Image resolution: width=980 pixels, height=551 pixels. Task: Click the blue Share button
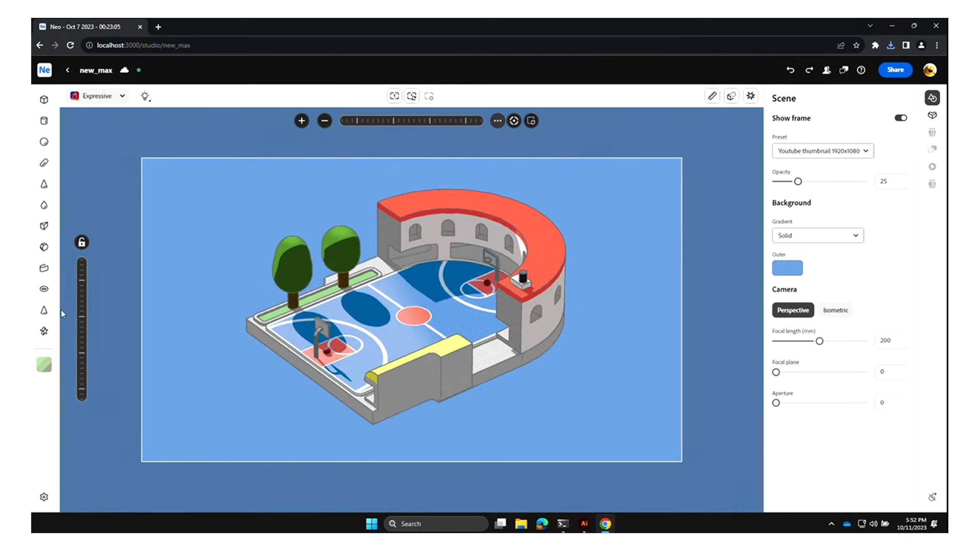coord(895,70)
